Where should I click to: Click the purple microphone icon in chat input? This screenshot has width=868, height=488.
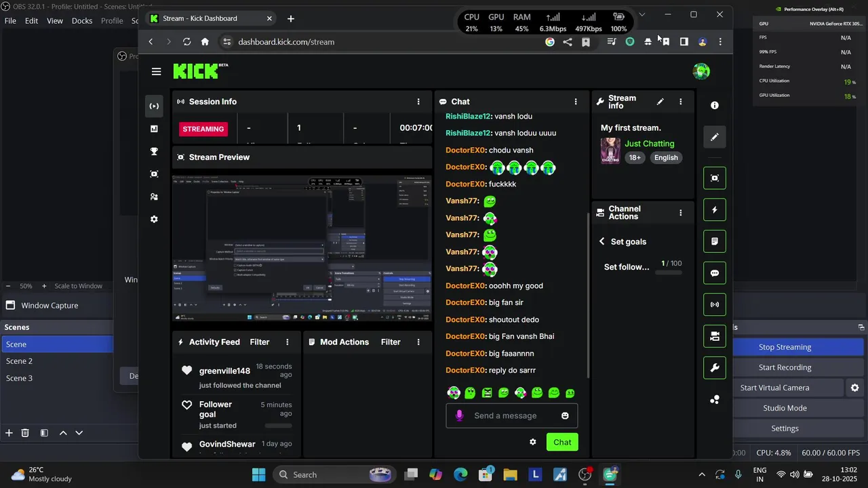[459, 415]
